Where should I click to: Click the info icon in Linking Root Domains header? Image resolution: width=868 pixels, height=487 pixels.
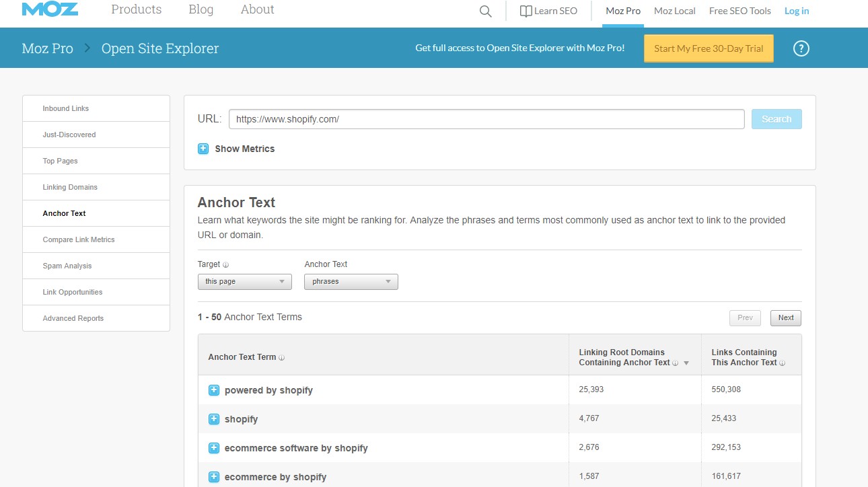point(676,363)
